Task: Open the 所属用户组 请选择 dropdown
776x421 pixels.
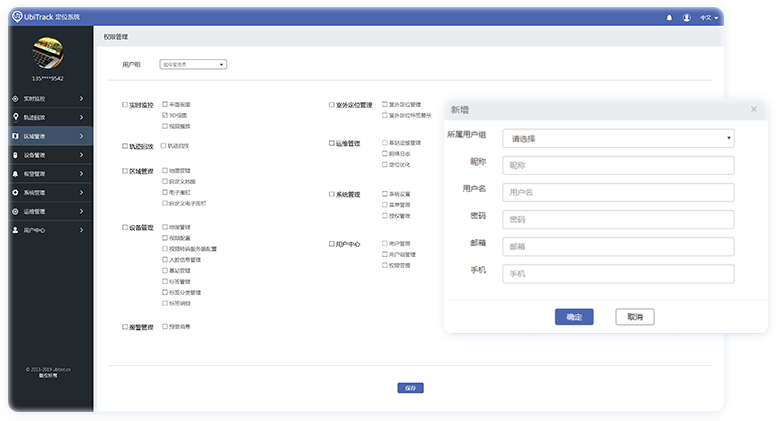Action: point(618,139)
